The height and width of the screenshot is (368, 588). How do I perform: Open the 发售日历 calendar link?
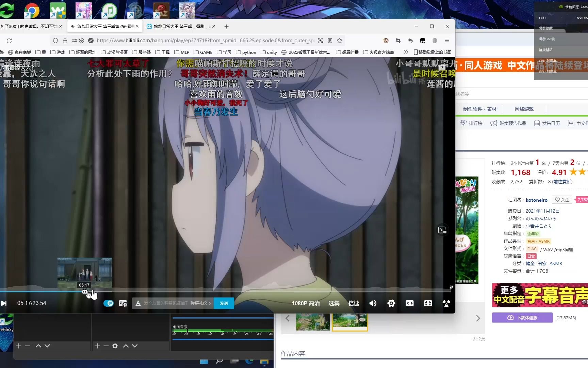(547, 123)
